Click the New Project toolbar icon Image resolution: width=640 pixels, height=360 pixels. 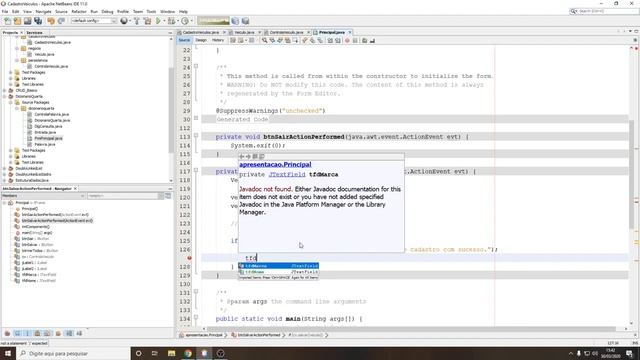(x=18, y=21)
